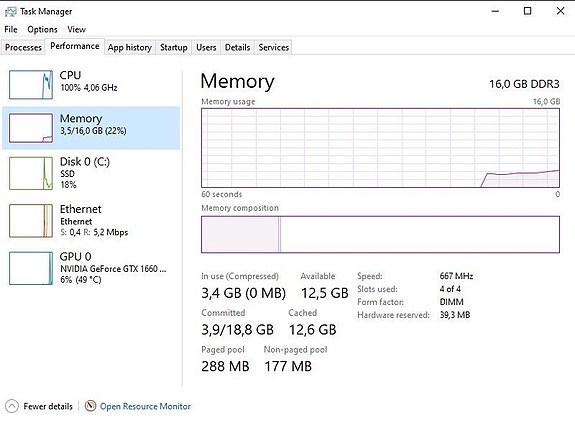Screen dimensions: 575x423
Task: Open the Details tab
Action: (237, 47)
